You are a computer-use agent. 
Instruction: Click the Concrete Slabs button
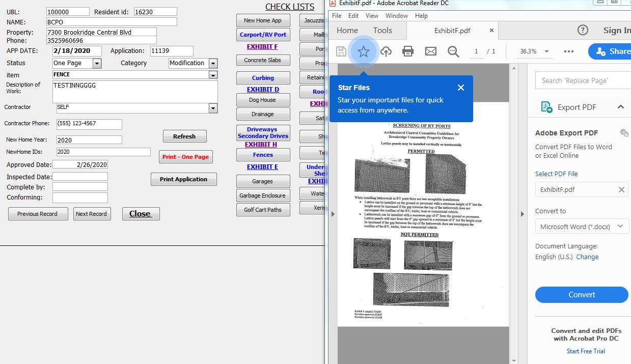click(263, 60)
